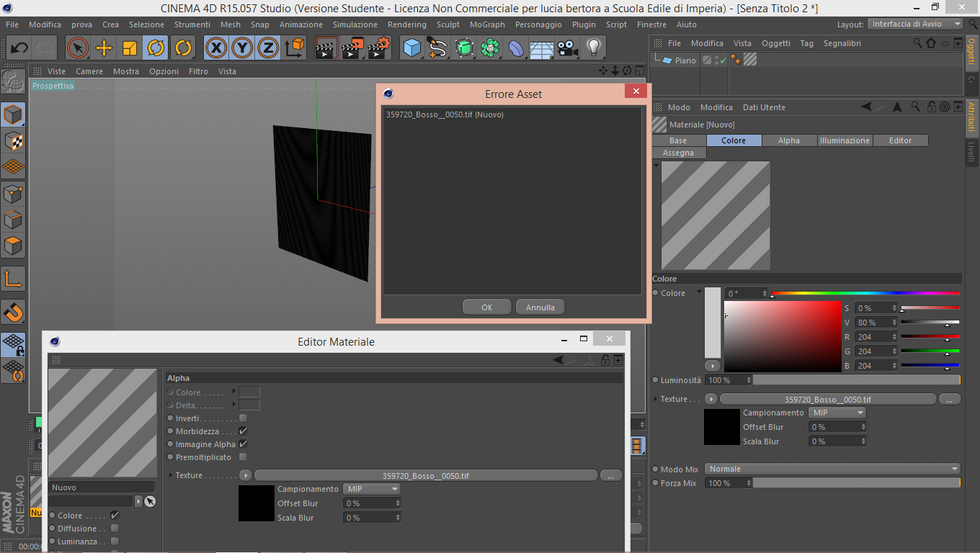The height and width of the screenshot is (553, 980).
Task: Toggle the X axis lock icon
Action: point(216,48)
